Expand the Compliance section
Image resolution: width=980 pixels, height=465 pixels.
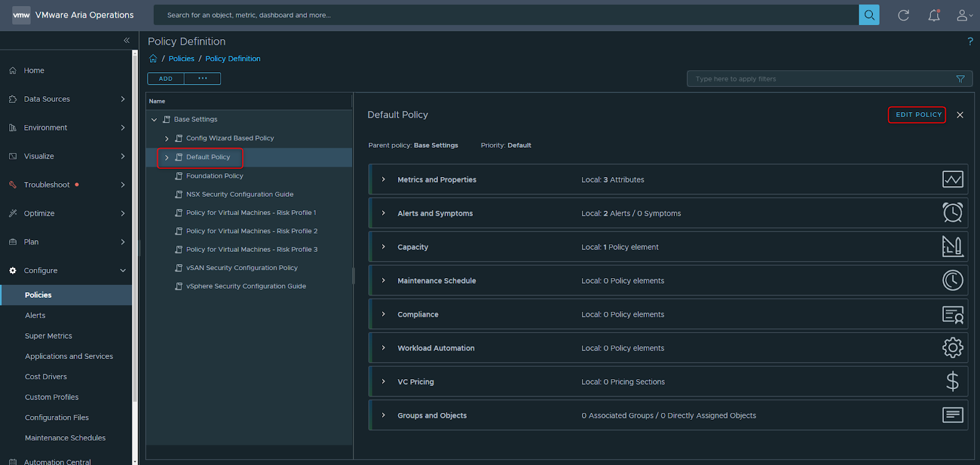pyautogui.click(x=383, y=314)
